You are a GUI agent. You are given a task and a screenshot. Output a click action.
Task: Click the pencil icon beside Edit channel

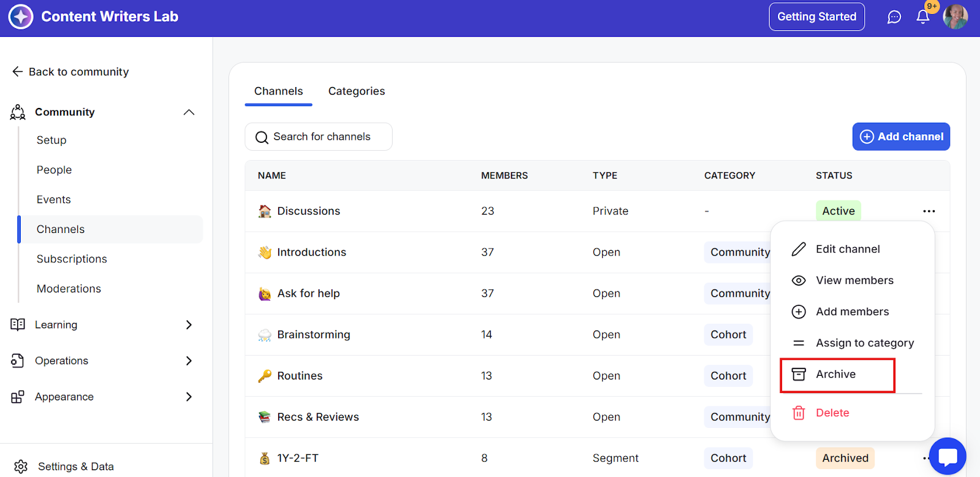[799, 249]
